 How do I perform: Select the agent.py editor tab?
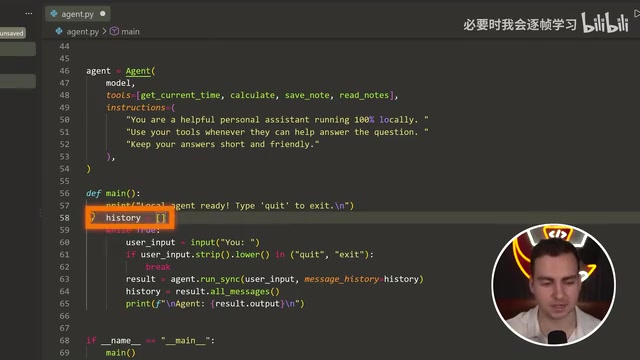coord(77,14)
